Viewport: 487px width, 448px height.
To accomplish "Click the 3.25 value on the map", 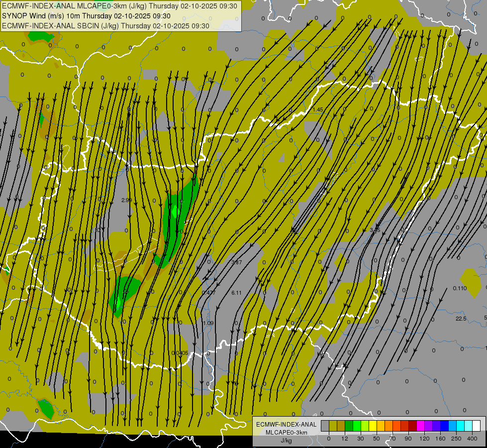I will click(x=375, y=230).
